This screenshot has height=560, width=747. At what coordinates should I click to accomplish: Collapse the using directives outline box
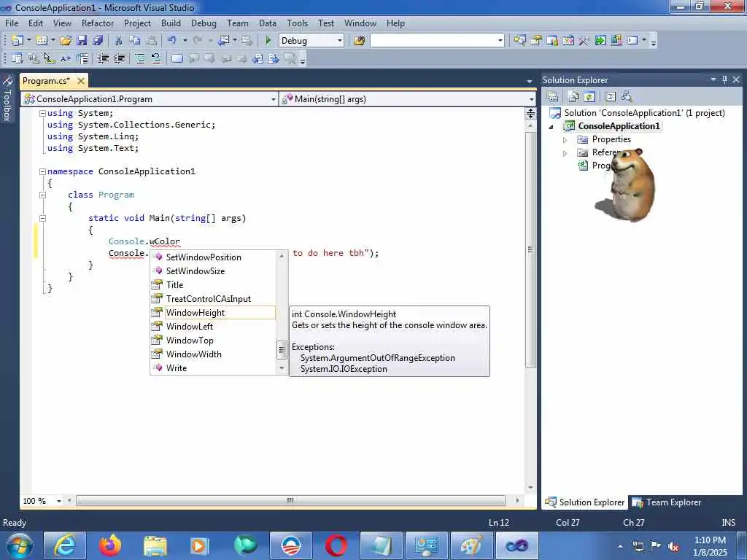click(x=42, y=113)
